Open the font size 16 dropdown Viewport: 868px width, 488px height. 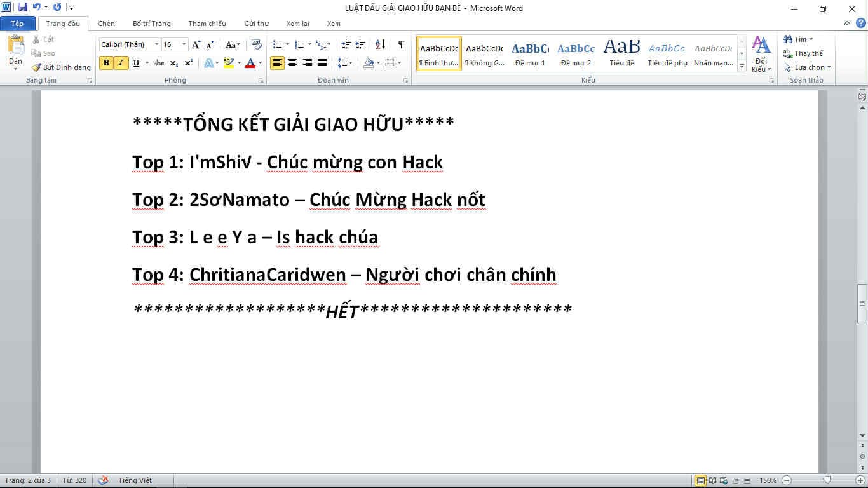[x=184, y=44]
